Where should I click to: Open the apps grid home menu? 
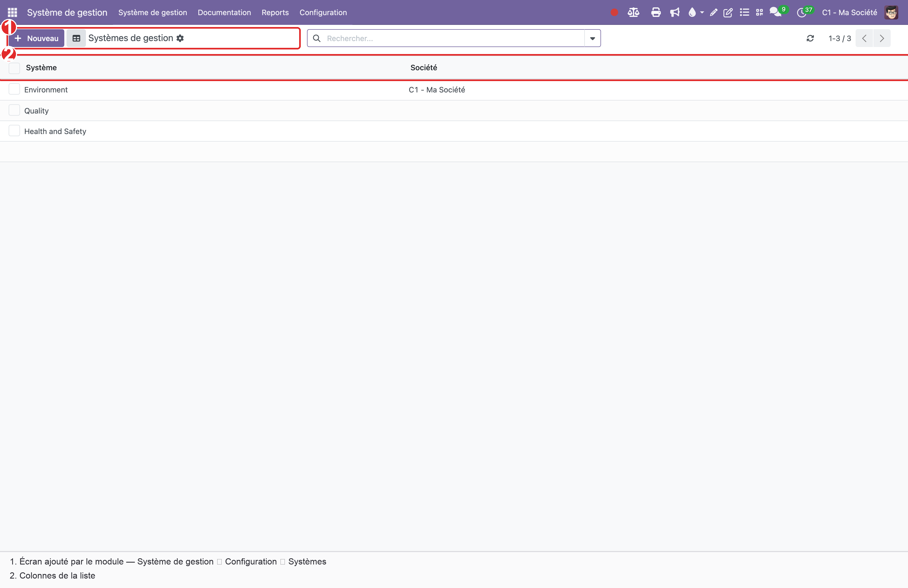(12, 13)
